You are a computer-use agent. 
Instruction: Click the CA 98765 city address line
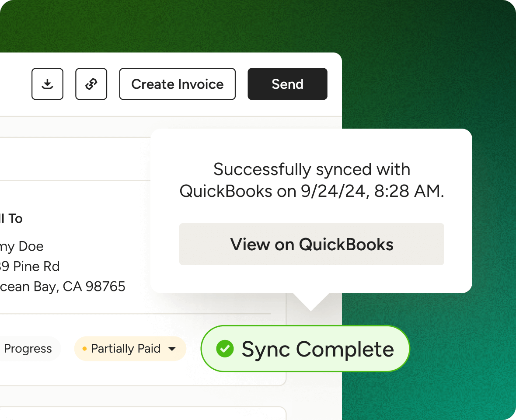(x=63, y=287)
